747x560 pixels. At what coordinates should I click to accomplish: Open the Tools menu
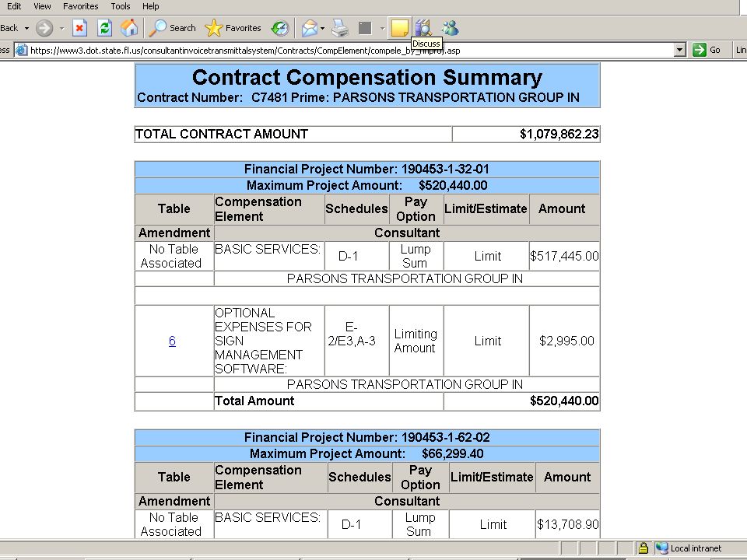(x=121, y=6)
